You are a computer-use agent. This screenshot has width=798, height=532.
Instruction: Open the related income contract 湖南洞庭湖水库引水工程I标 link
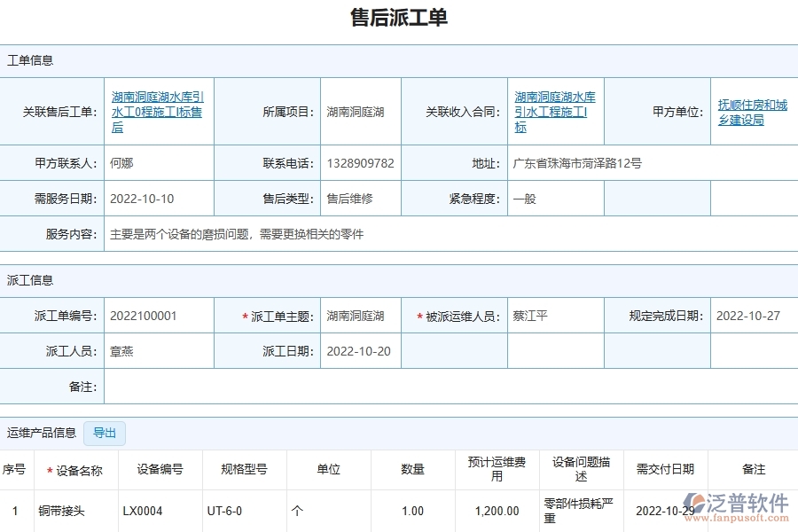tap(554, 112)
